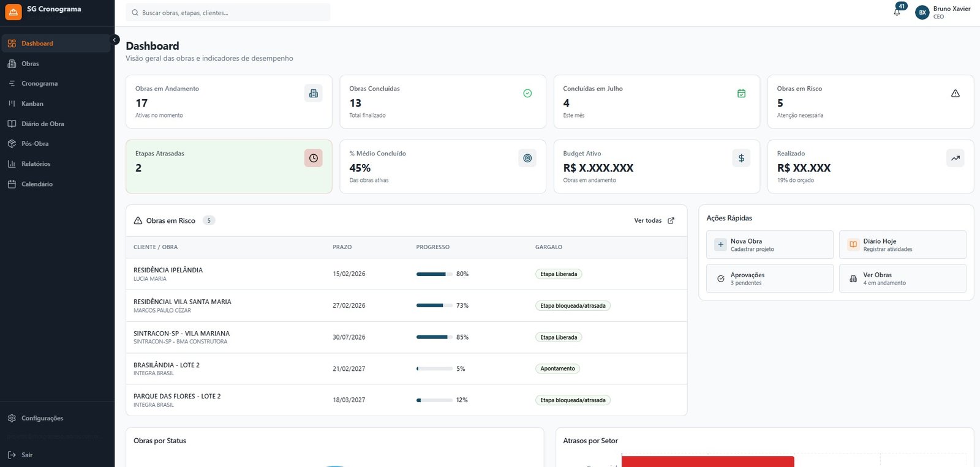Viewport: 980px width, 467px height.
Task: Click the 80% progress bar for Residência Ipelândia
Action: pyautogui.click(x=435, y=274)
